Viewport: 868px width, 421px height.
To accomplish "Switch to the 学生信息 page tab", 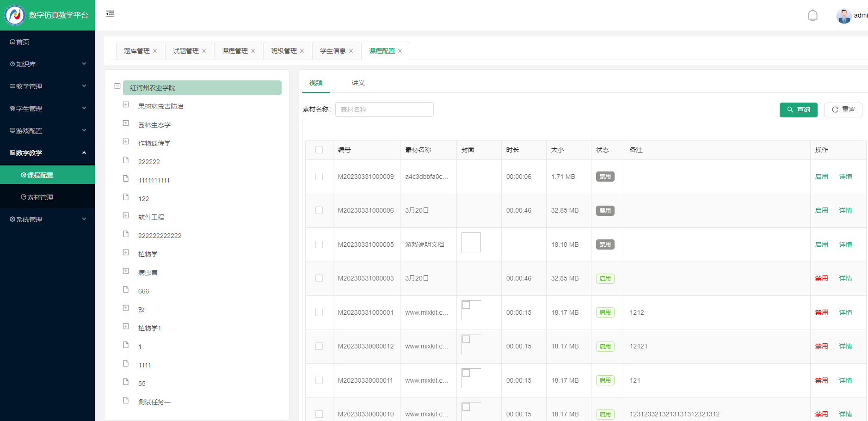I will coord(333,51).
